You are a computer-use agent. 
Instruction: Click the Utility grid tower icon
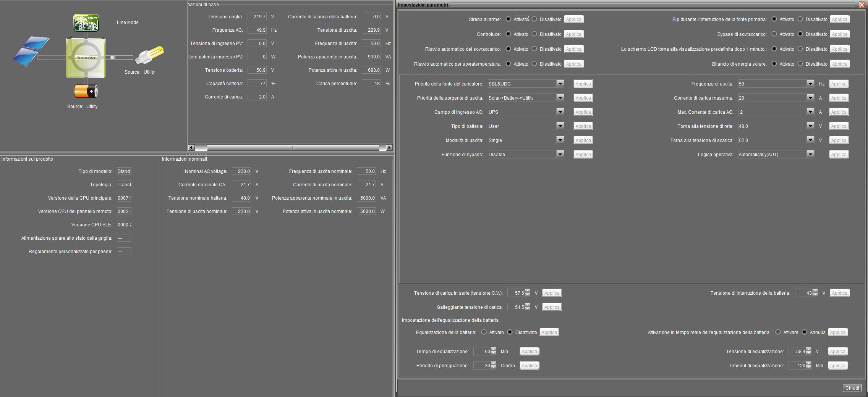[x=86, y=23]
